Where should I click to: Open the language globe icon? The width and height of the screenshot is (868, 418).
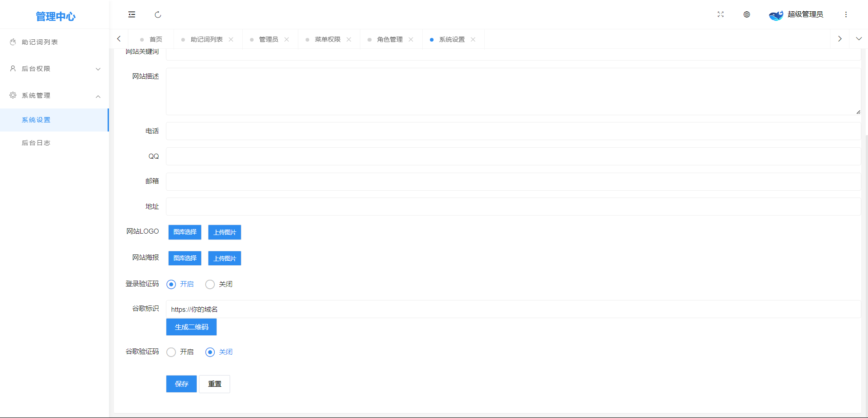747,14
